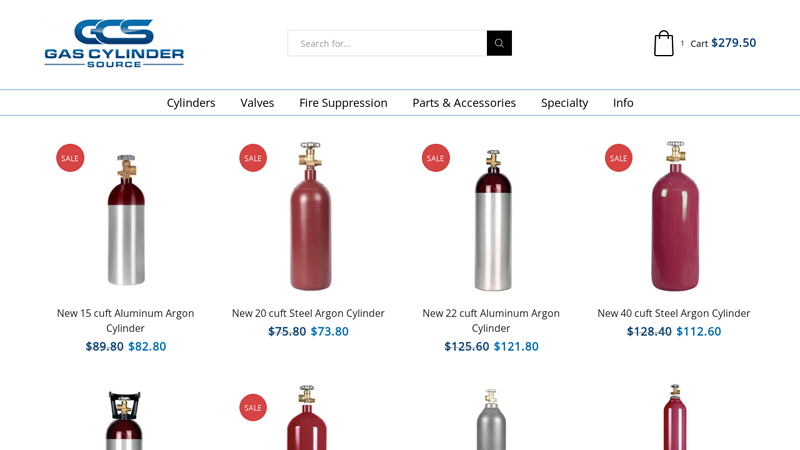The height and width of the screenshot is (450, 800).
Task: View the cart total $279.50
Action: tap(733, 43)
